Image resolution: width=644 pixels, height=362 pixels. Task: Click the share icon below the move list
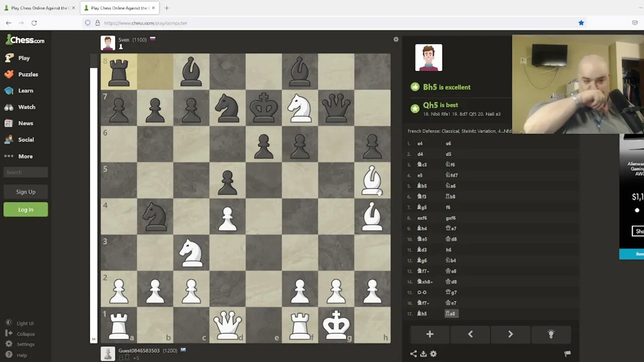[x=414, y=354]
